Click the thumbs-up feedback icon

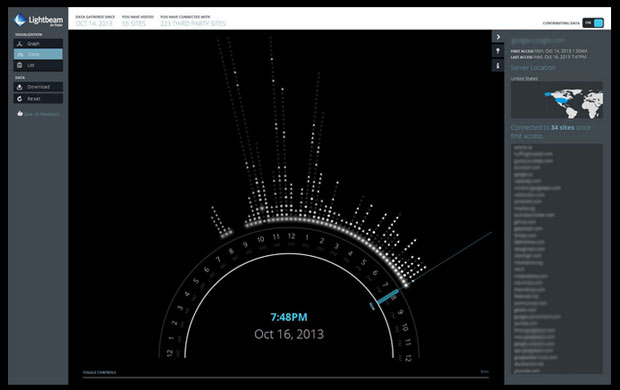pyautogui.click(x=20, y=114)
